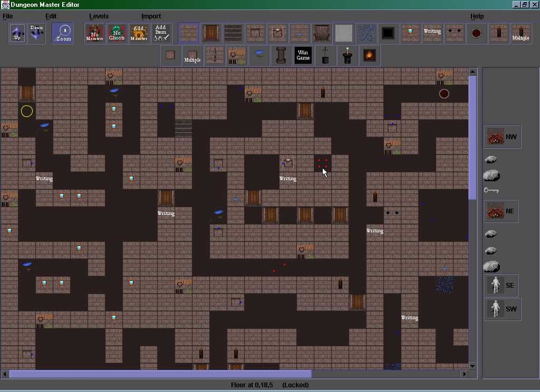Select the NW monster slot
Viewport: 540px width, 392px height.
point(502,136)
